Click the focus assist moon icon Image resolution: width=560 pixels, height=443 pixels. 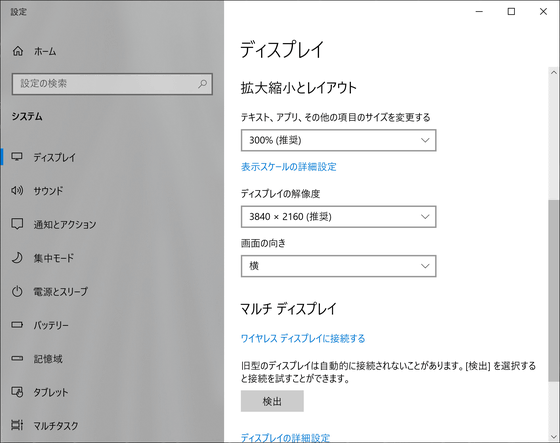point(17,258)
